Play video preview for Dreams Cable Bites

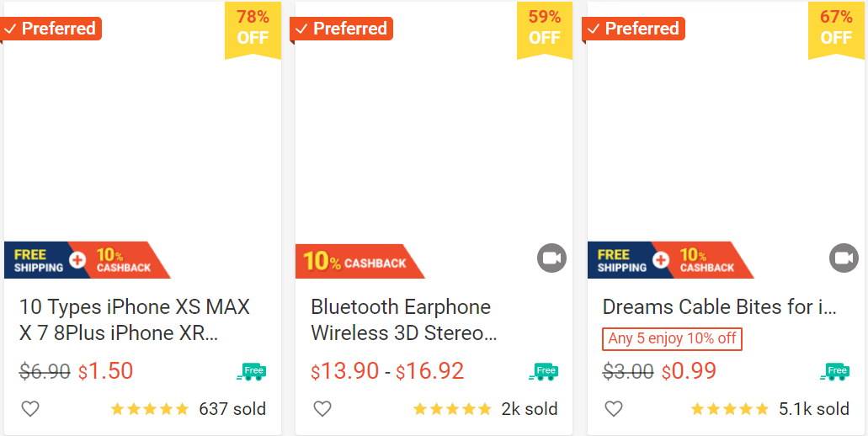click(x=843, y=258)
